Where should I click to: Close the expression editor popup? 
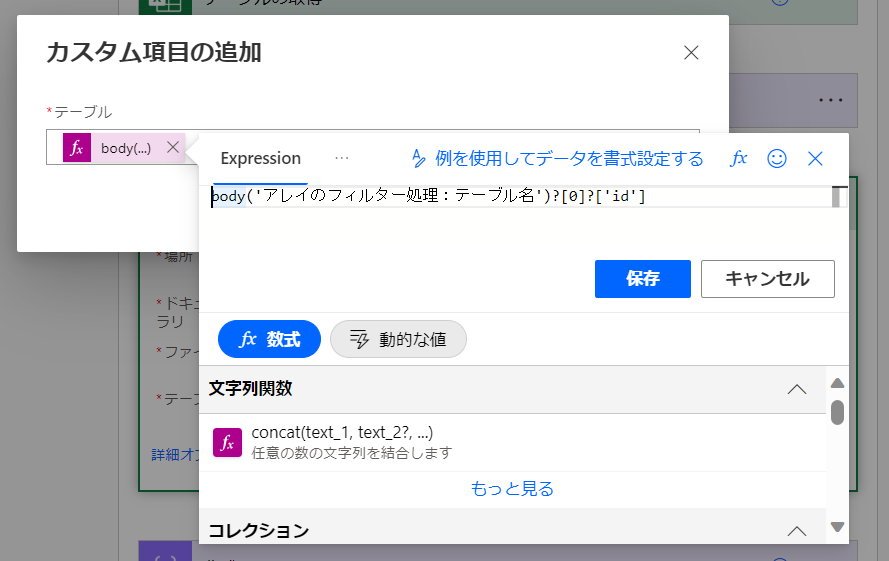point(815,158)
